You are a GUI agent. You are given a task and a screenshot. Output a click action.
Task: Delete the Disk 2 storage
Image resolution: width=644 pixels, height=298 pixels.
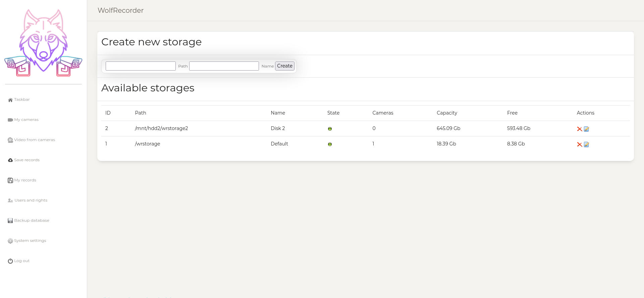tap(579, 129)
